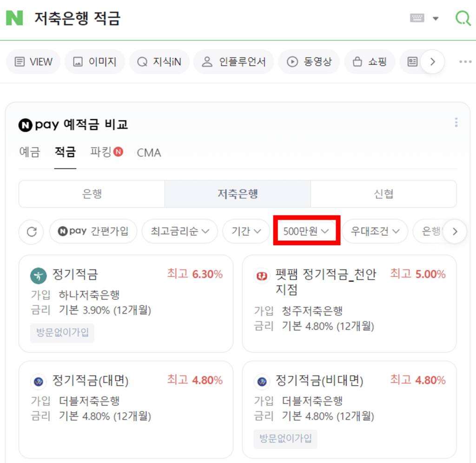Click the Npay 예적금 비교 title
This screenshot has height=463, width=476.
click(73, 125)
